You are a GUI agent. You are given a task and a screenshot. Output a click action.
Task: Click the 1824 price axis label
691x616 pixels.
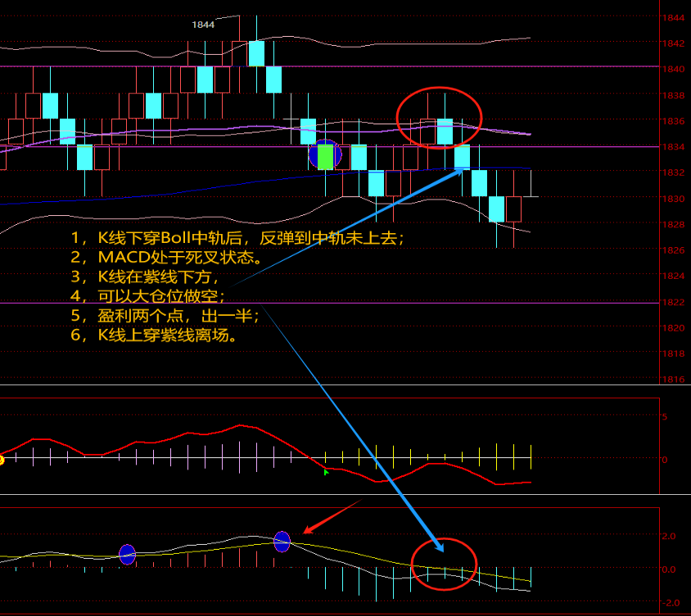(673, 276)
